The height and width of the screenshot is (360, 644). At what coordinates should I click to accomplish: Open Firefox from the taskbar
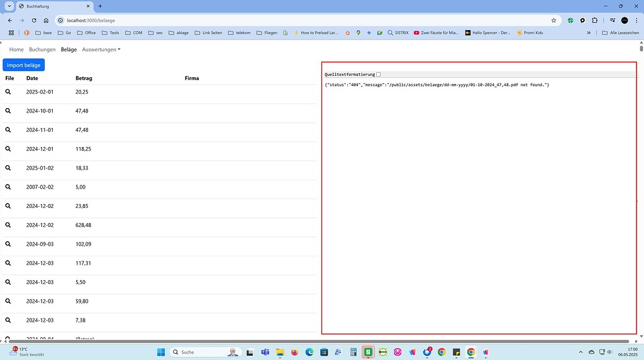pyautogui.click(x=294, y=352)
